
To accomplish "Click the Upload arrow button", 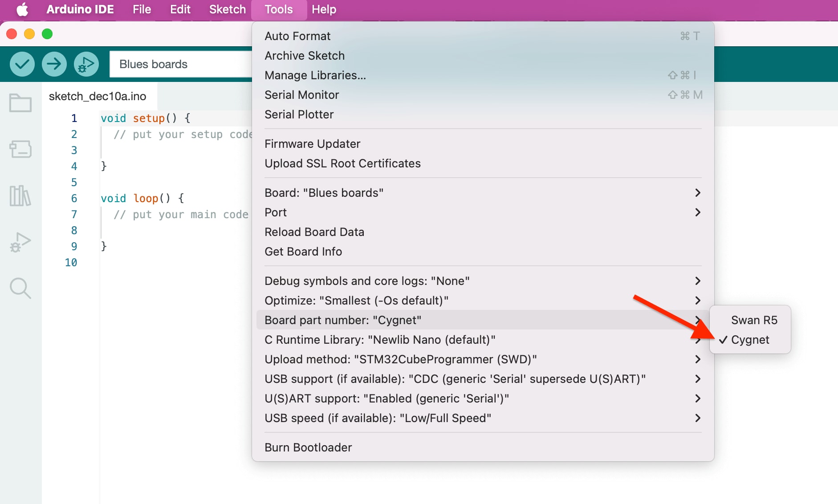I will (54, 64).
